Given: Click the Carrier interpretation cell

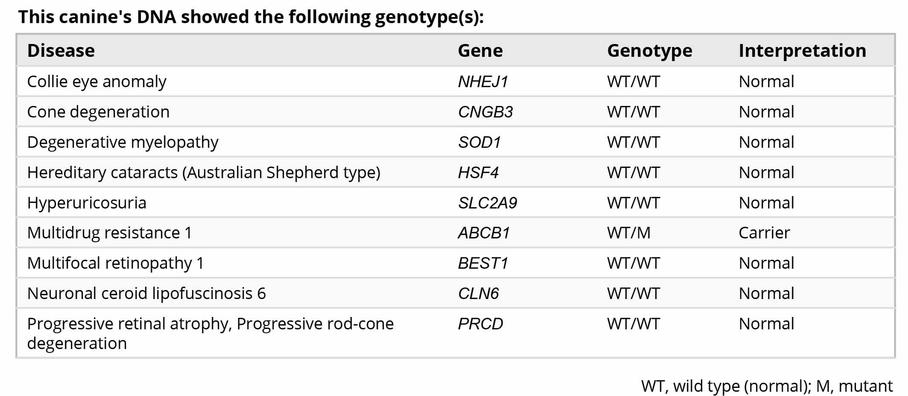Looking at the screenshot, I should click(x=764, y=233).
